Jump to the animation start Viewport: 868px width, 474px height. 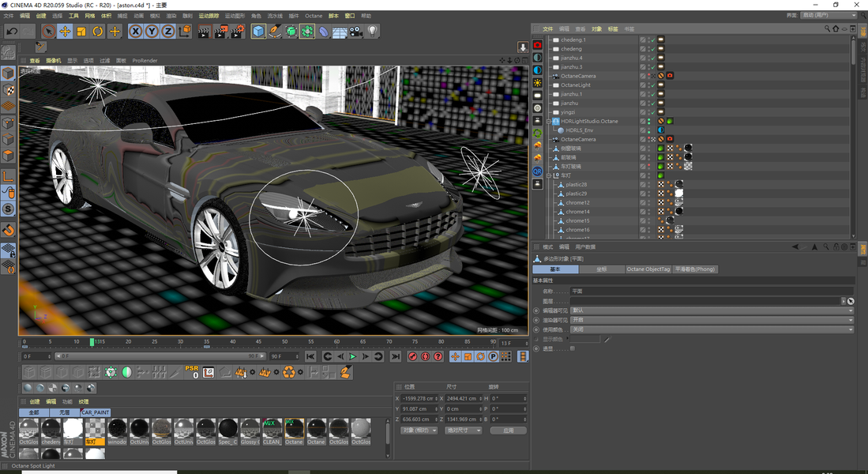click(310, 356)
